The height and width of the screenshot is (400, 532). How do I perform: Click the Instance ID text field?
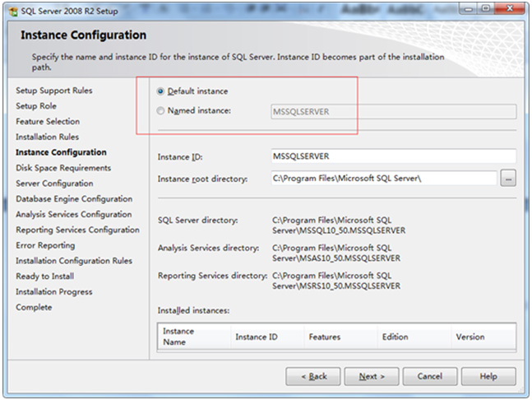point(392,156)
